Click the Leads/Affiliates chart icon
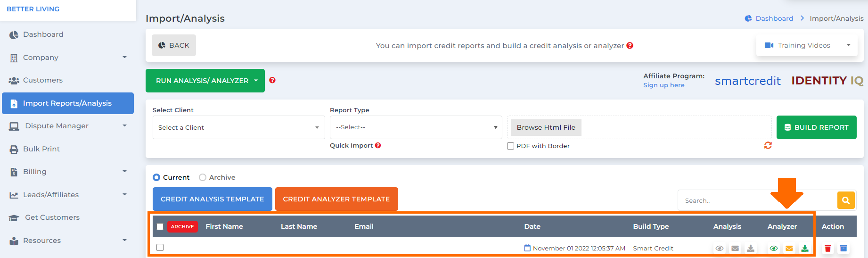 pyautogui.click(x=14, y=195)
